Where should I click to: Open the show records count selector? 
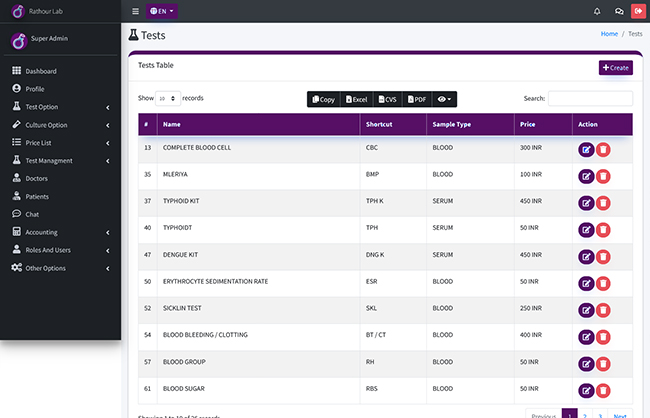168,98
